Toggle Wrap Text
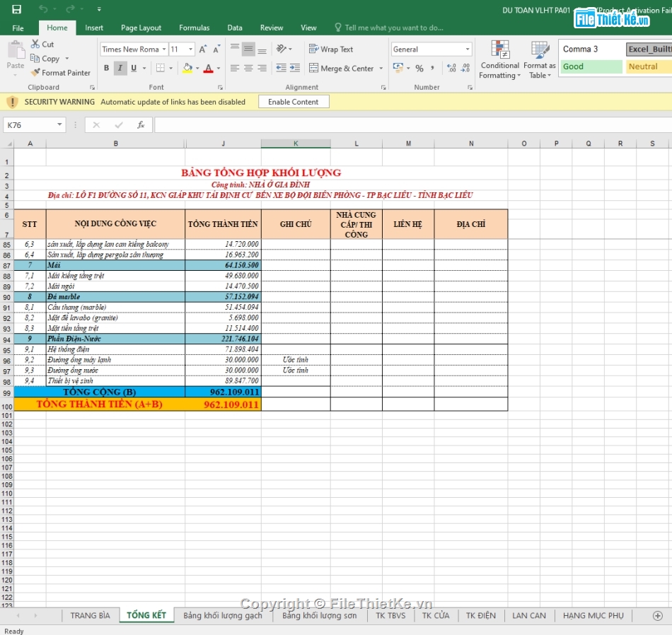The height and width of the screenshot is (635, 672). (331, 49)
